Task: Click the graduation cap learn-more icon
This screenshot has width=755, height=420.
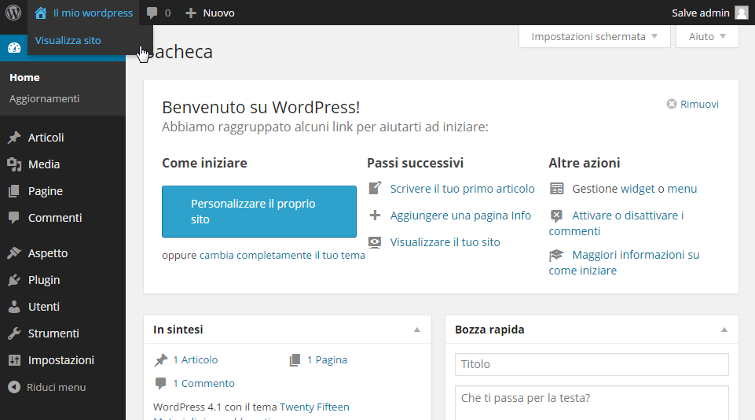Action: [x=556, y=255]
